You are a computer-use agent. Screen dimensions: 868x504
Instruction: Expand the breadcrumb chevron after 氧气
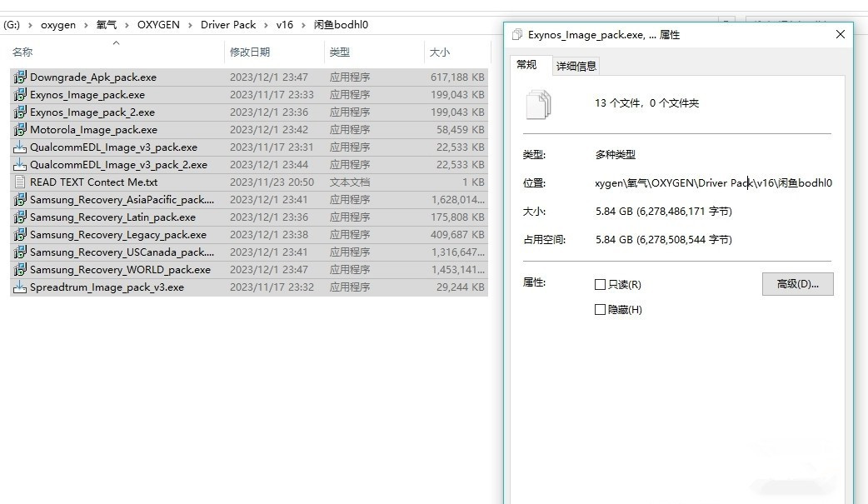click(127, 25)
